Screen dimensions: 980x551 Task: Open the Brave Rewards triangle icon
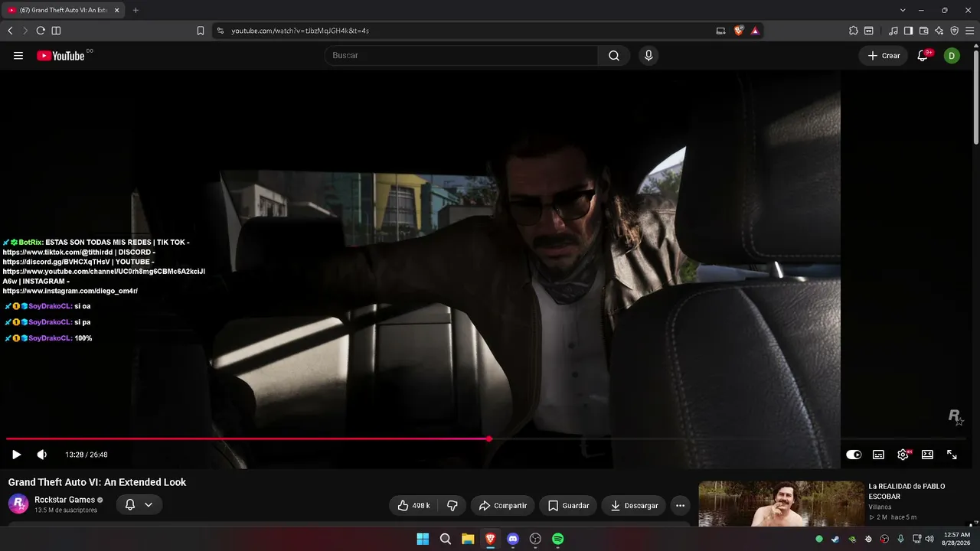coord(755,31)
